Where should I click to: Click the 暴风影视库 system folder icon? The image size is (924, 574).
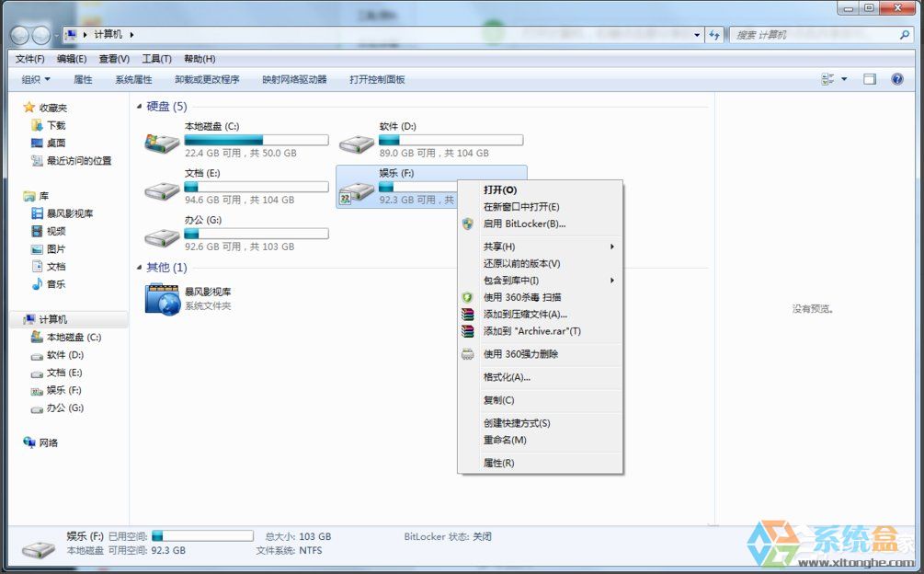[162, 299]
